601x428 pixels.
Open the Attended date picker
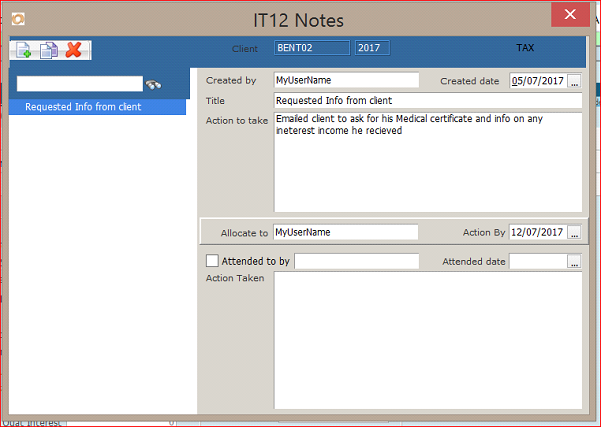574,261
